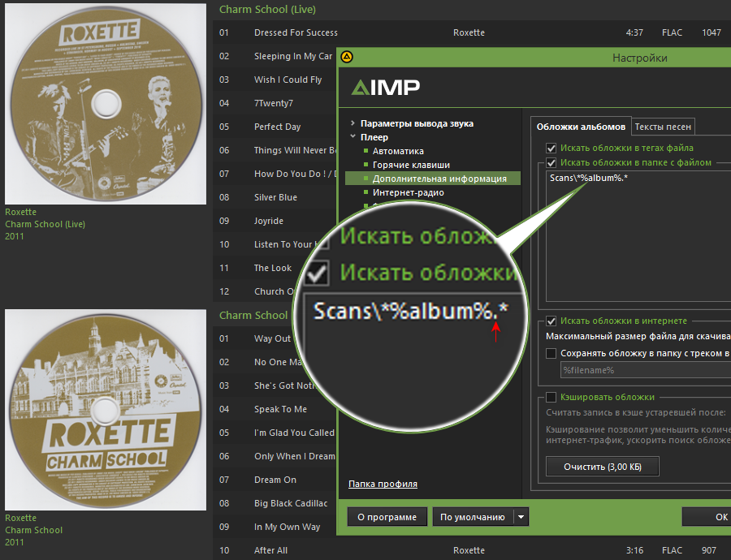Screen dimensions: 731x560
Task: Select track 'Silver Blue' in playlist
Action: 275,197
